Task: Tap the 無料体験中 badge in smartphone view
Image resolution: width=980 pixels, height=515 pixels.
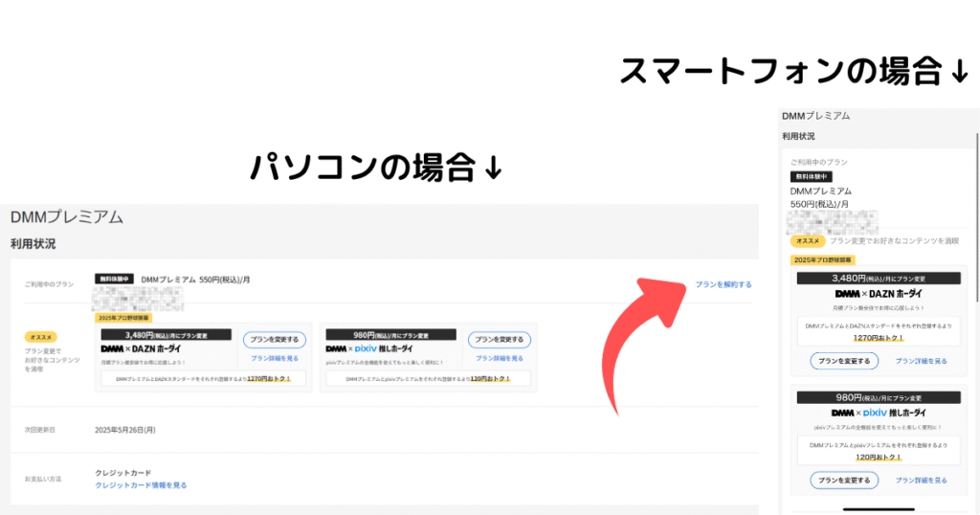Action: click(812, 177)
